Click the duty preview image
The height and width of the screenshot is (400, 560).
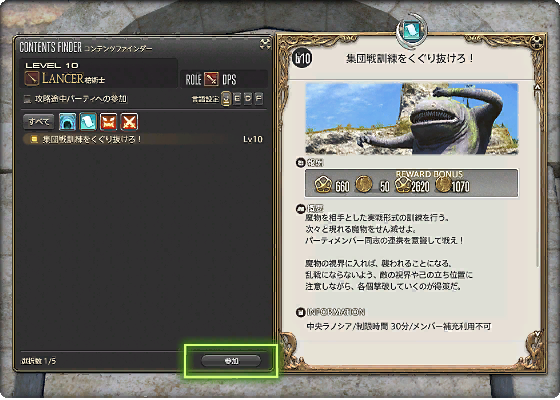(411, 119)
